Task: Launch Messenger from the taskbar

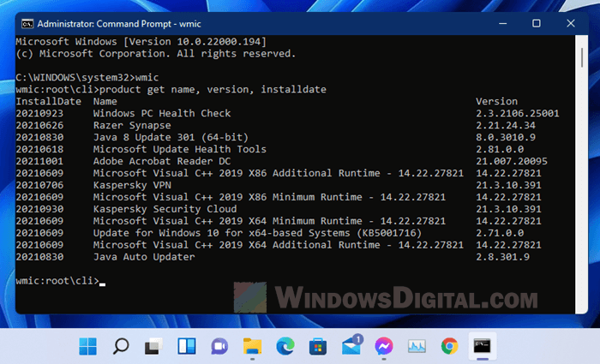Action: tap(383, 347)
